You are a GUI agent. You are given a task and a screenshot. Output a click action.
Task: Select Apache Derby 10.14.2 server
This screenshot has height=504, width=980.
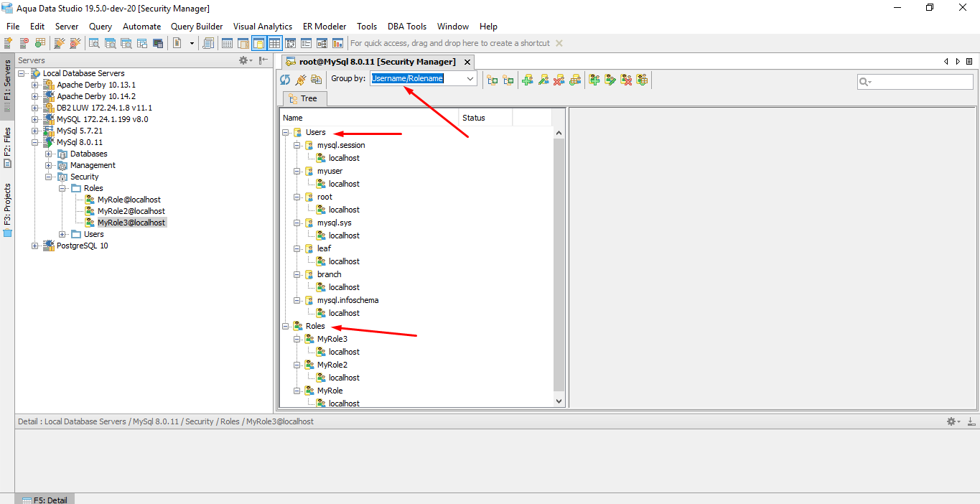tap(96, 96)
